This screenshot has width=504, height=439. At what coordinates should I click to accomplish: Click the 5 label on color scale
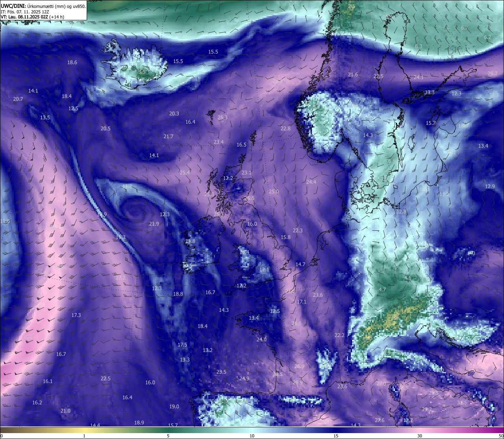point(168,435)
